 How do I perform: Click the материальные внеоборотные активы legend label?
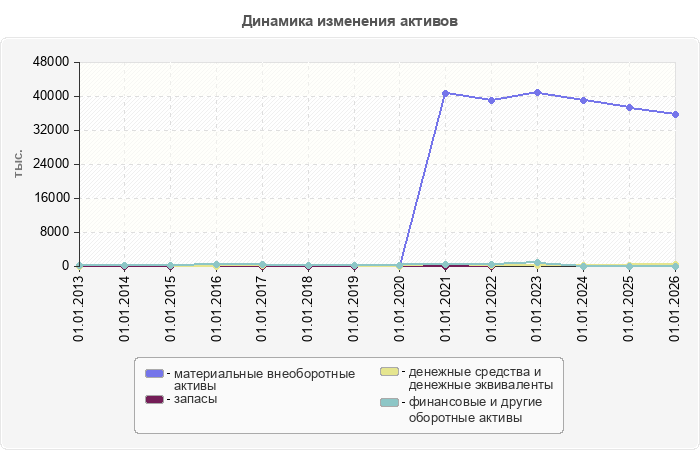pyautogui.click(x=264, y=379)
